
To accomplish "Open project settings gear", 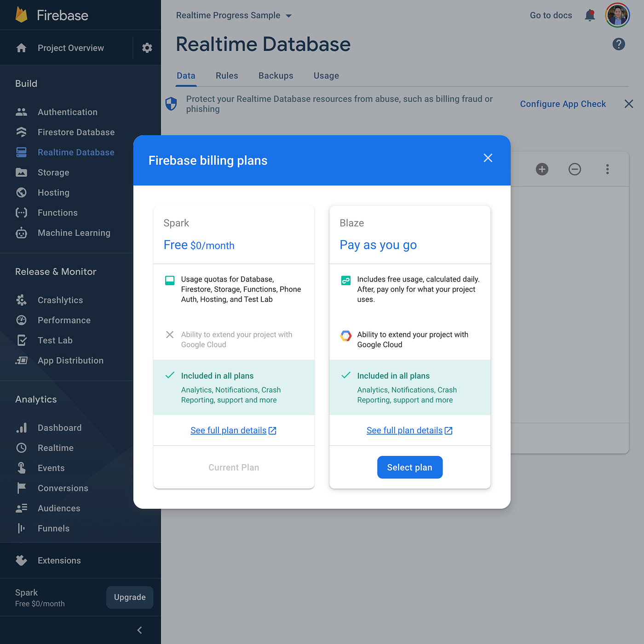I will coord(147,47).
